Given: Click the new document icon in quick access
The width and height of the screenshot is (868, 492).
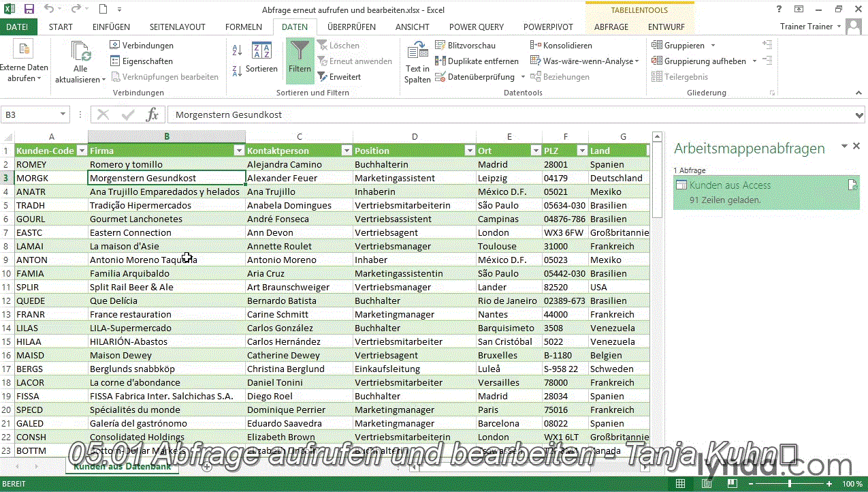Looking at the screenshot, I should click(x=103, y=9).
